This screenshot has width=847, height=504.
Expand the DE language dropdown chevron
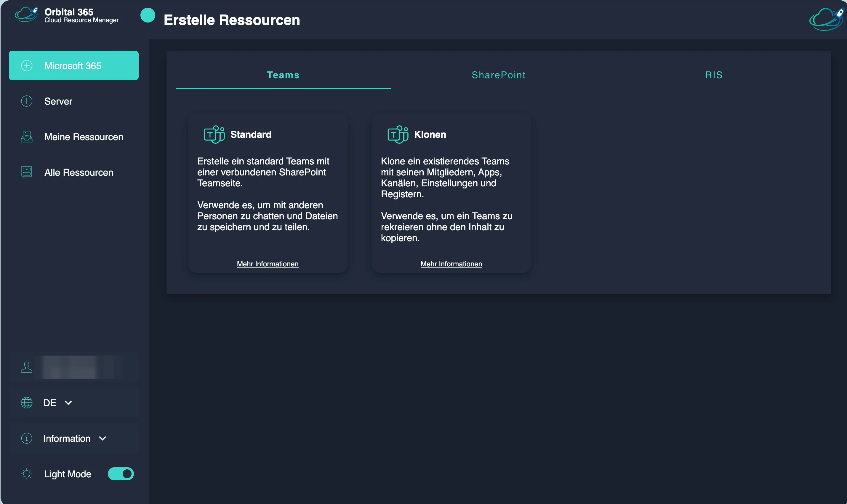(x=68, y=403)
